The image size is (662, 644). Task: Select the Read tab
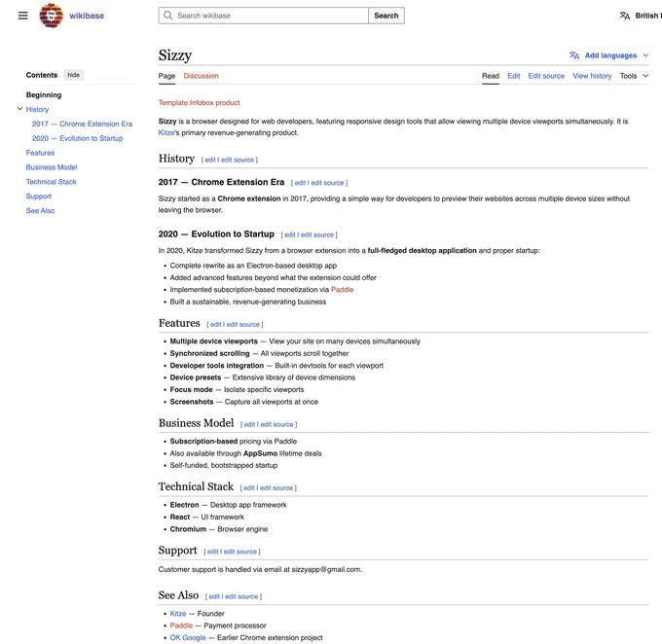click(491, 76)
